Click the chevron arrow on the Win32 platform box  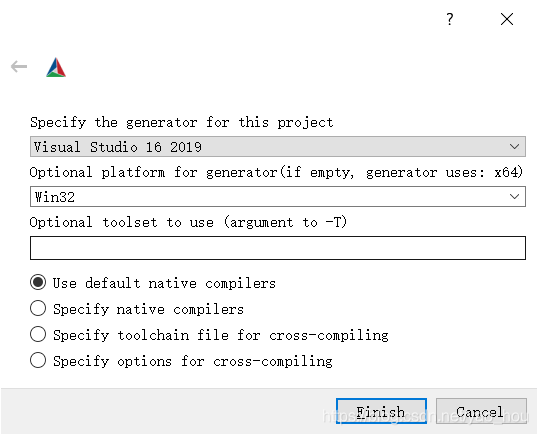click(514, 197)
